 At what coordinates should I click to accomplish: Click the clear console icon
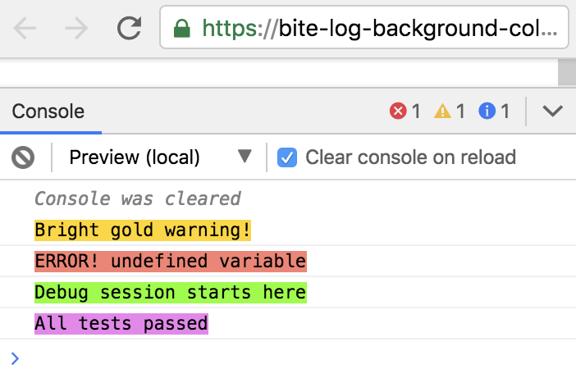(23, 157)
